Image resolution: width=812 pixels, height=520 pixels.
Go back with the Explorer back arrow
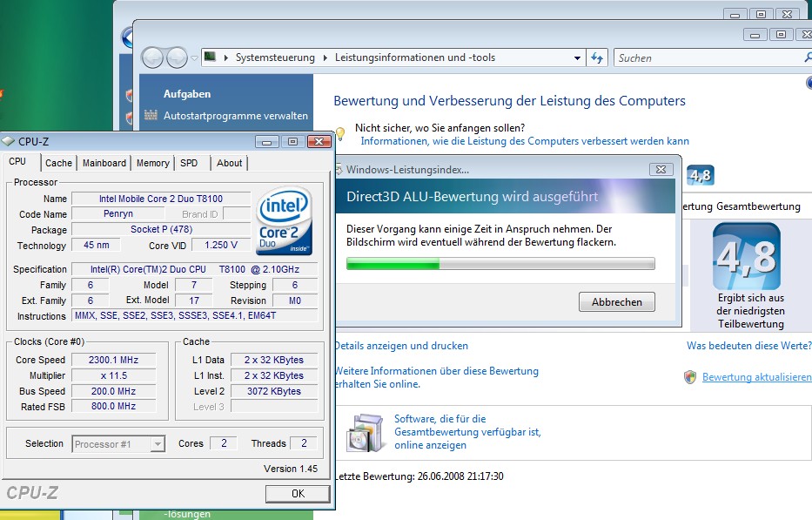click(x=153, y=57)
